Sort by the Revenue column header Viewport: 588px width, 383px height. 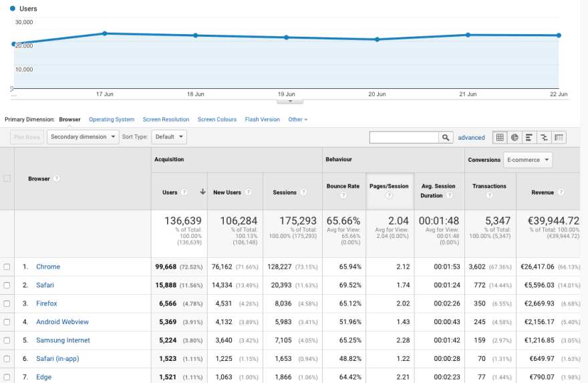click(x=543, y=193)
